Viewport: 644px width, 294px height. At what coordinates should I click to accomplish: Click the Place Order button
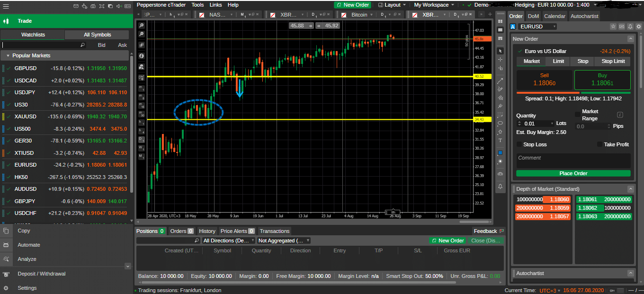573,173
